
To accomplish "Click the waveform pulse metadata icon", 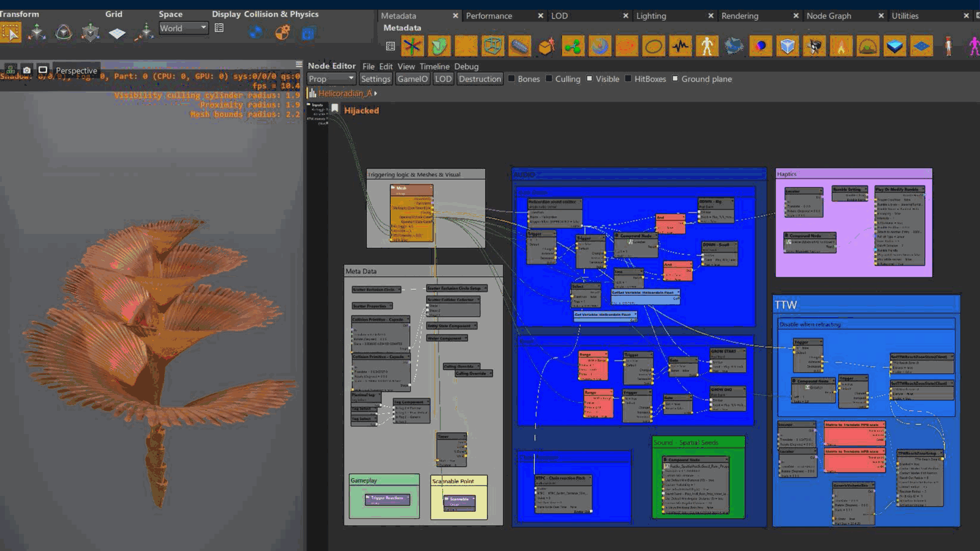I will 680,46.
